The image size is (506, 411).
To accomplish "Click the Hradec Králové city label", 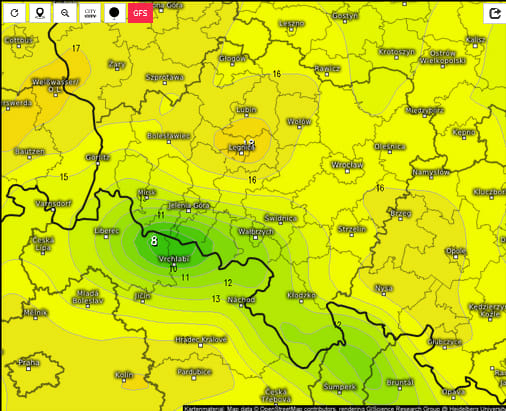I will 201,339.
